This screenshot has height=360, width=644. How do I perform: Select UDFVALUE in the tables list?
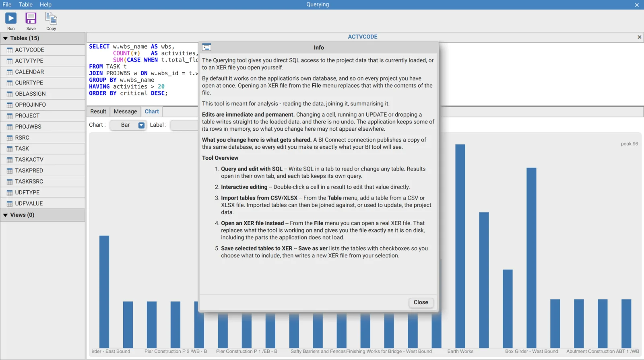coord(43,204)
